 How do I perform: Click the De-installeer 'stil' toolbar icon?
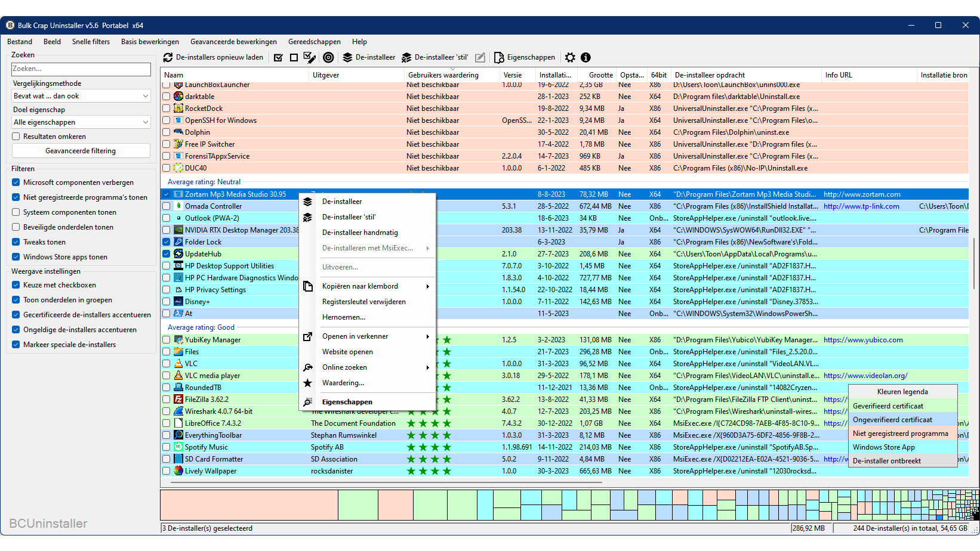pyautogui.click(x=406, y=58)
